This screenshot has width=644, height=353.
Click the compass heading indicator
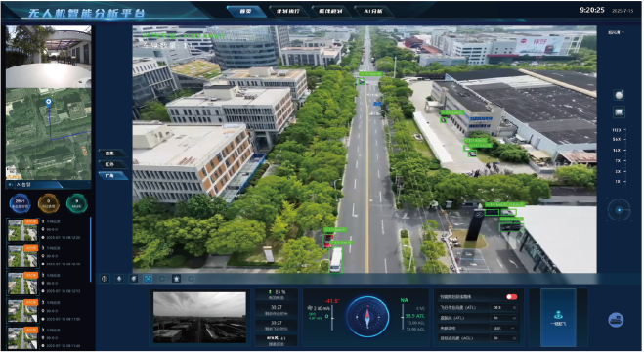tap(367, 317)
